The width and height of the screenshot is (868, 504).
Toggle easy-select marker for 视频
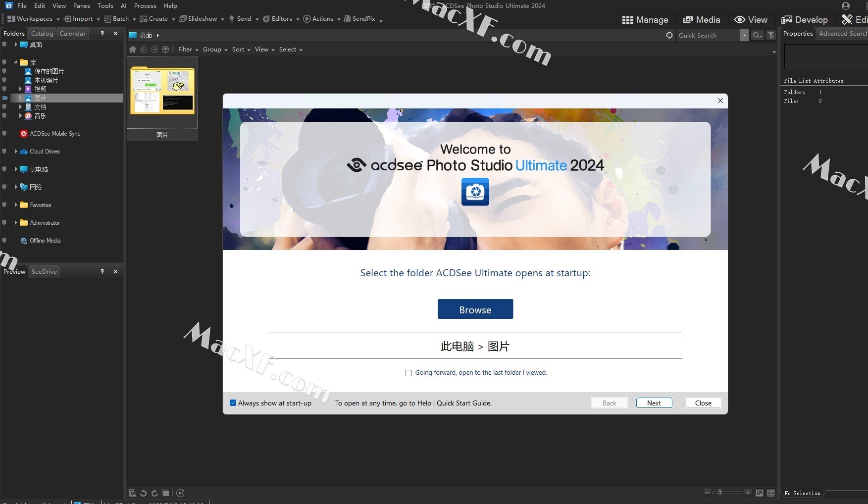pyautogui.click(x=4, y=89)
